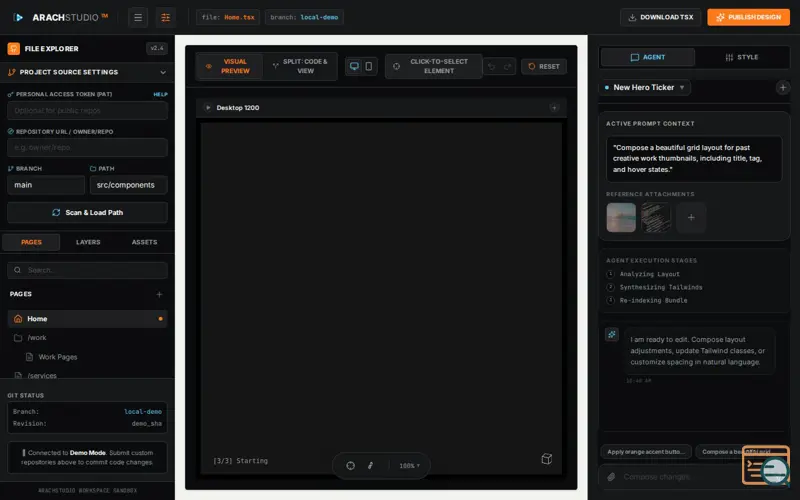
Task: Click the Reset button
Action: click(x=544, y=66)
